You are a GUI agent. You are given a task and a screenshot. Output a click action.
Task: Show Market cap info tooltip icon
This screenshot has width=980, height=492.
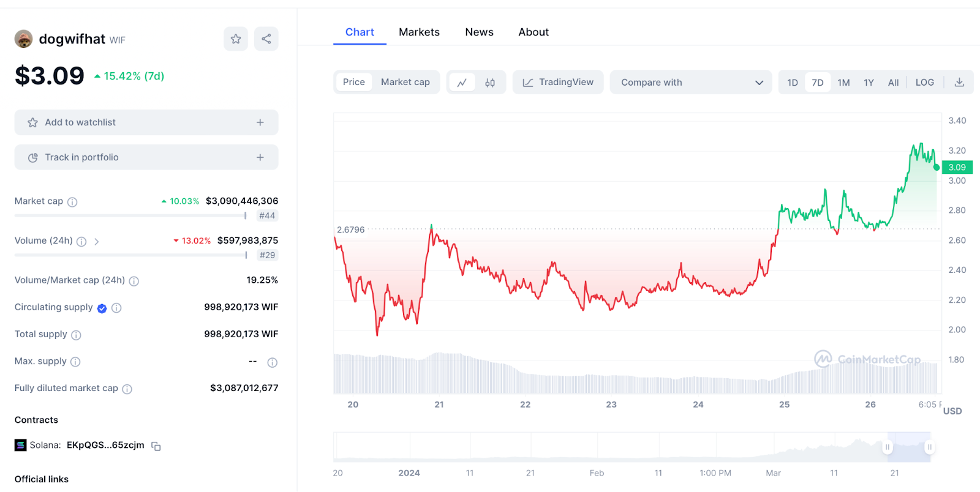tap(72, 202)
